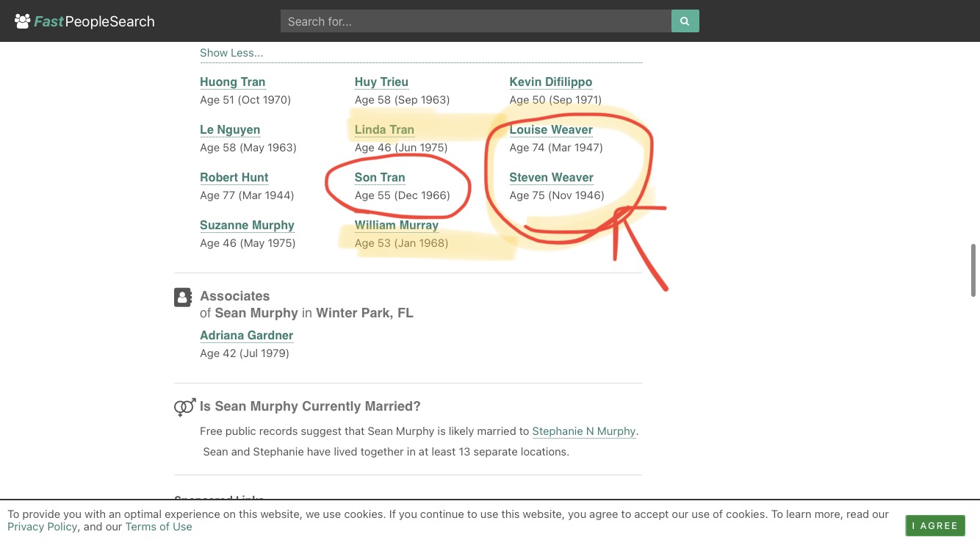The height and width of the screenshot is (551, 980).
Task: Click the marriage gender symbols icon
Action: (184, 407)
